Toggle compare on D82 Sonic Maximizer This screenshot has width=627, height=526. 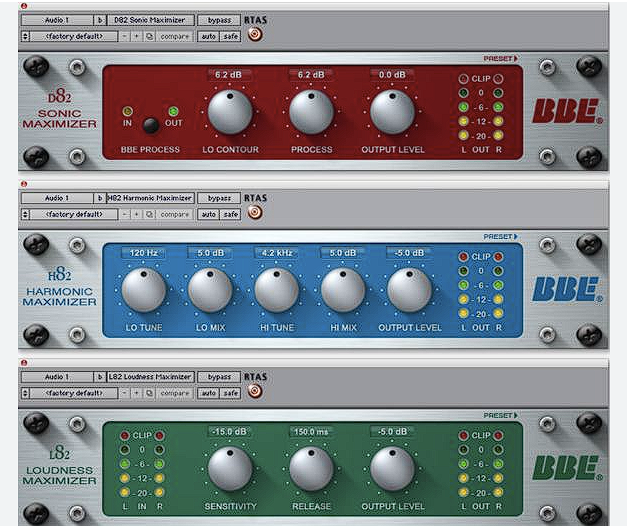pos(175,36)
